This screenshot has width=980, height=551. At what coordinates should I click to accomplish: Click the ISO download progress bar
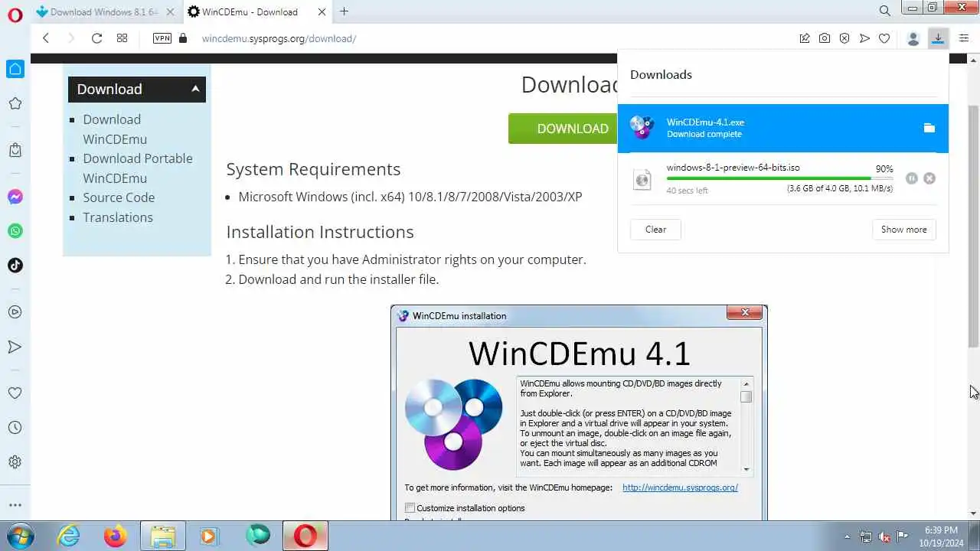[779, 178]
